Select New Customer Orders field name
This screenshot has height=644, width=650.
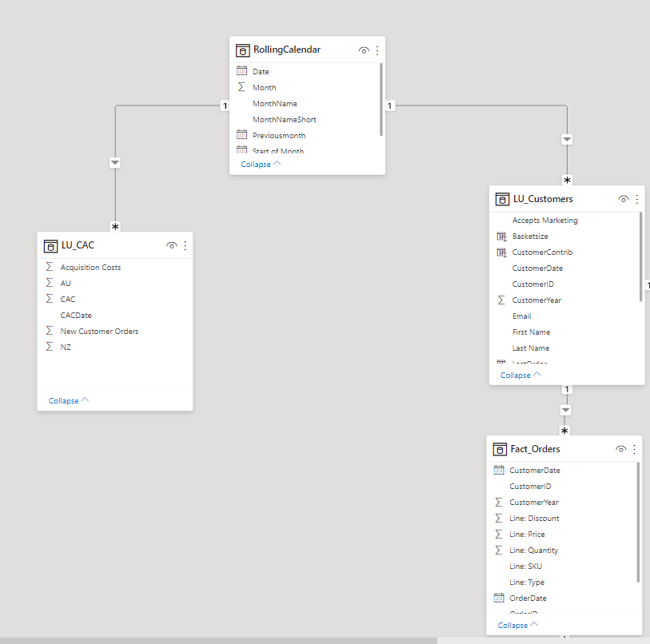pyautogui.click(x=99, y=331)
